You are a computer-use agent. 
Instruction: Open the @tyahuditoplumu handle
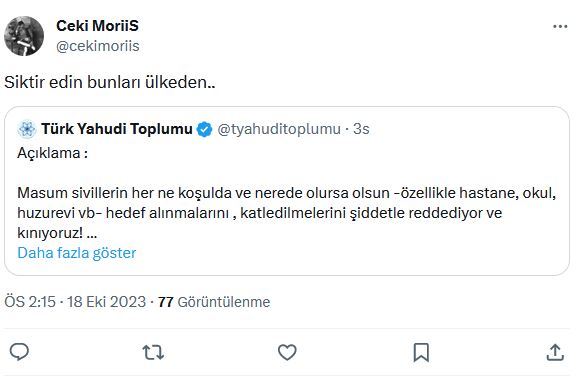(279, 129)
